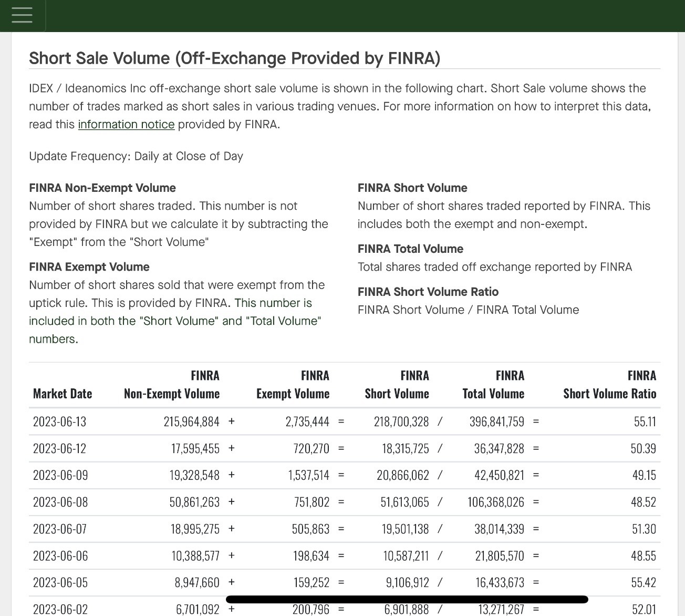685x616 pixels.
Task: Click the "FINRA Short Volume" column header
Action: [x=397, y=385]
